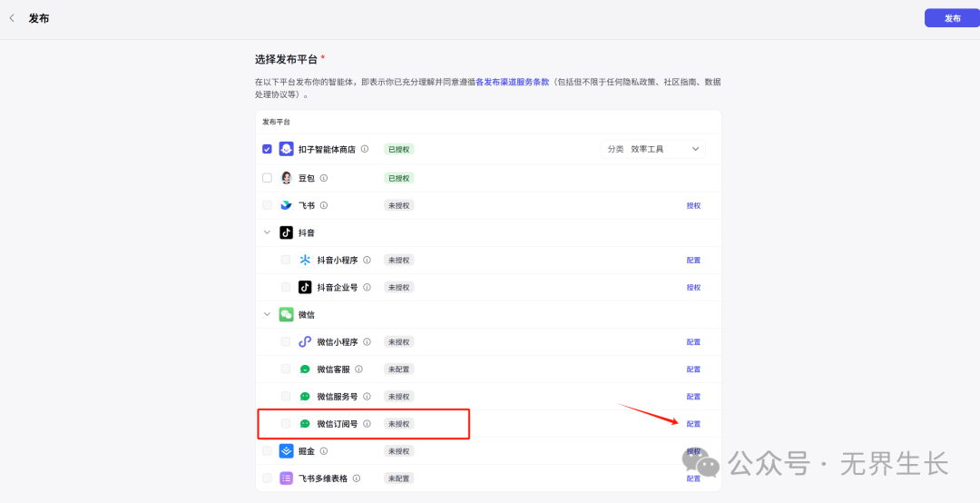This screenshot has width=980, height=503.
Task: Click the 已授权 badge for 扣子智能体商店
Action: (x=398, y=149)
